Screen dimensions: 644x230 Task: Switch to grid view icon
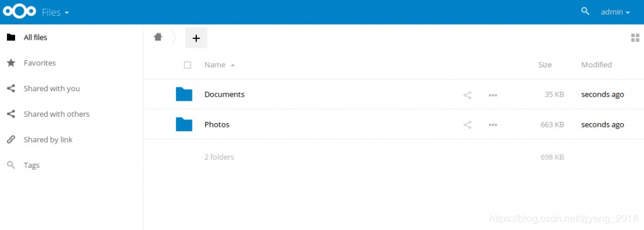(635, 38)
